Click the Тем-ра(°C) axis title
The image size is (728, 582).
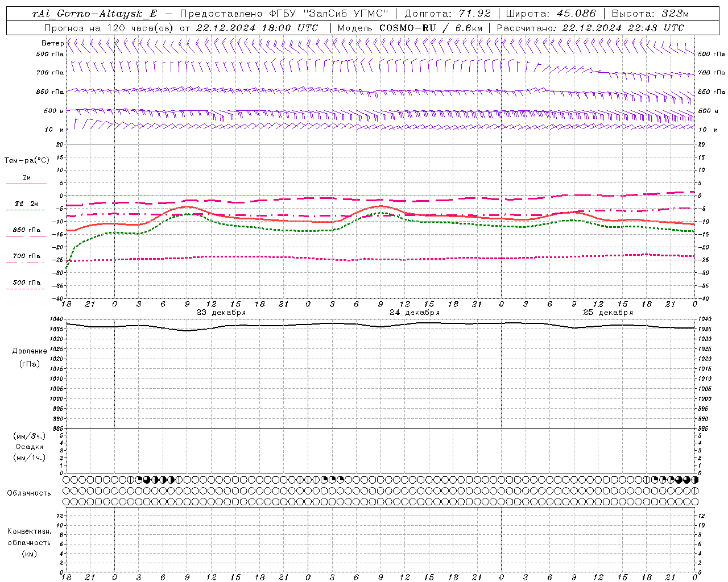27,161
